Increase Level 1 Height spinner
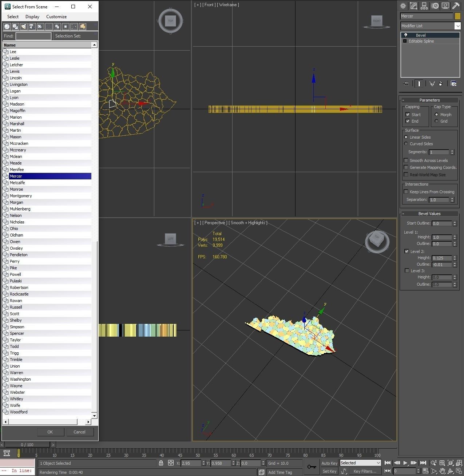 click(x=455, y=236)
